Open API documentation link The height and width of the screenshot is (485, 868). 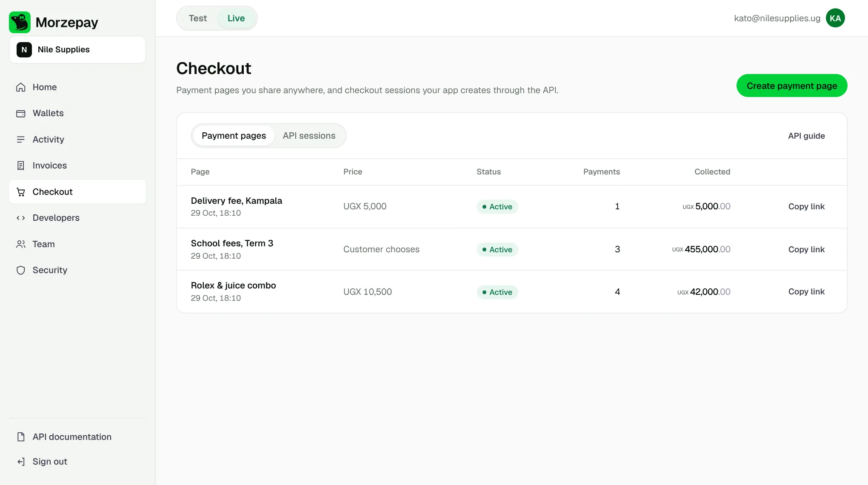point(77,437)
